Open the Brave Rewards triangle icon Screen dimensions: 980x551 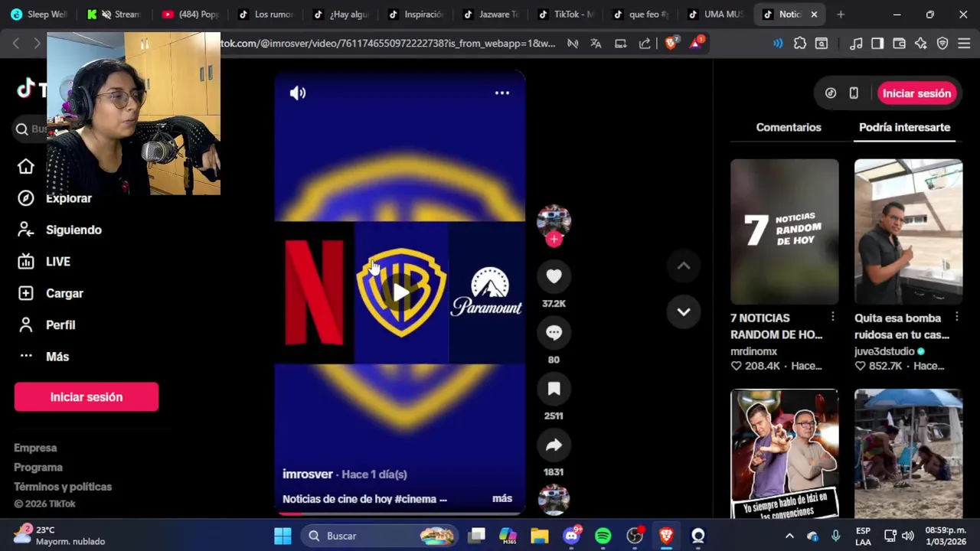click(x=695, y=44)
